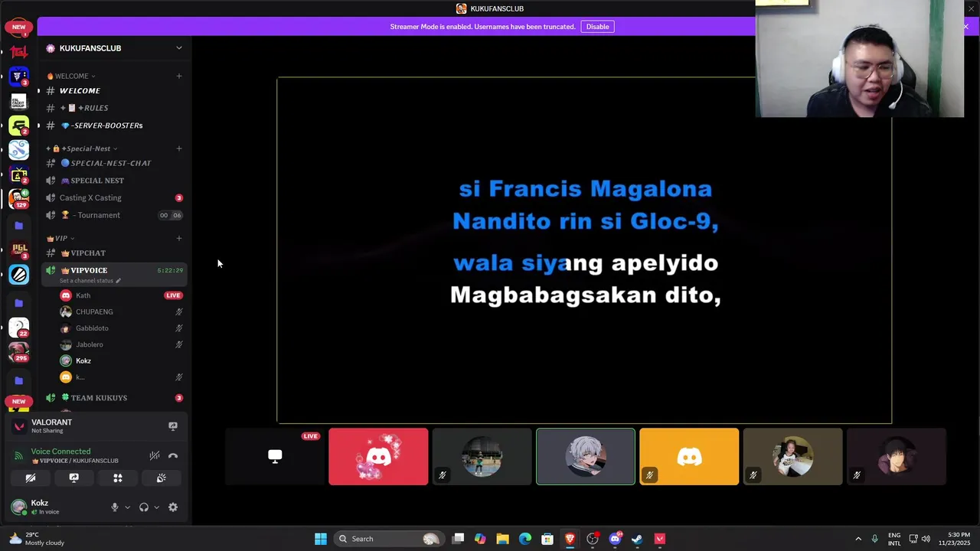The height and width of the screenshot is (551, 980).
Task: Open headphone output options chevron
Action: pos(156,507)
